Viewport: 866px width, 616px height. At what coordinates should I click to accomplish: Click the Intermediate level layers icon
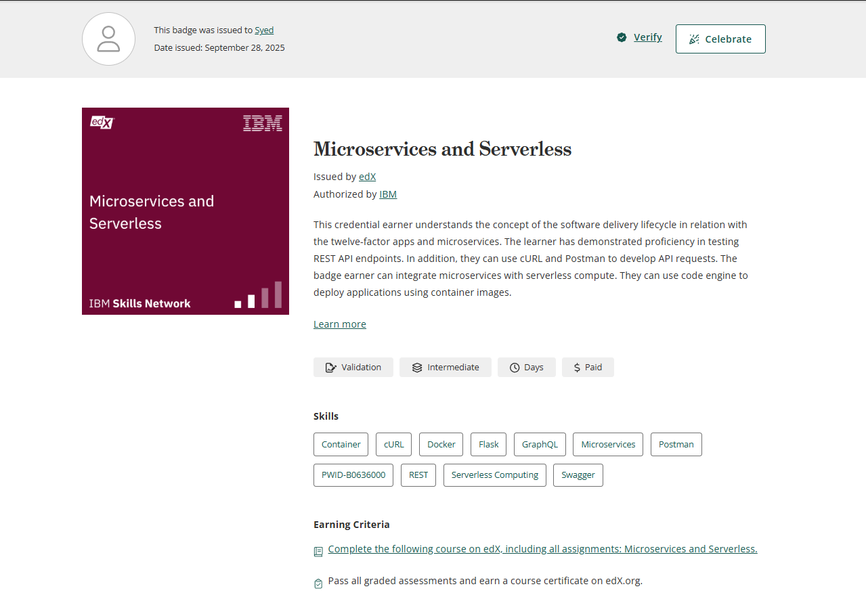tap(417, 368)
